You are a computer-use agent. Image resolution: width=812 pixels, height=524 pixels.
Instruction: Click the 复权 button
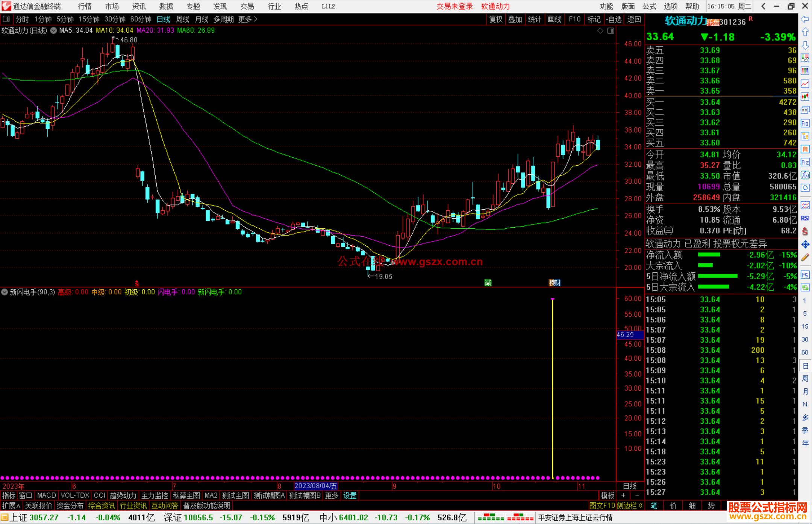495,19
